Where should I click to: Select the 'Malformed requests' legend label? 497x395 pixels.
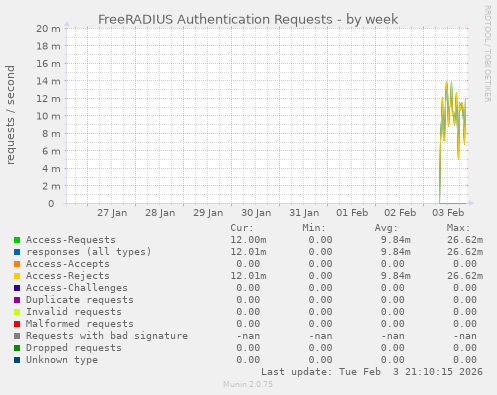click(x=80, y=324)
